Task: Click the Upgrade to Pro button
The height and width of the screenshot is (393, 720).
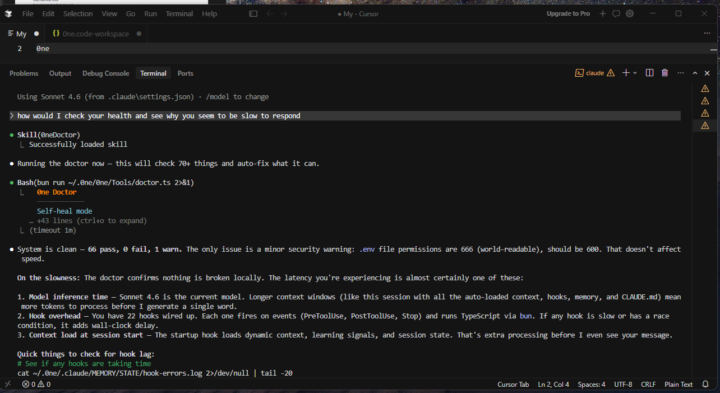Action: coord(568,14)
